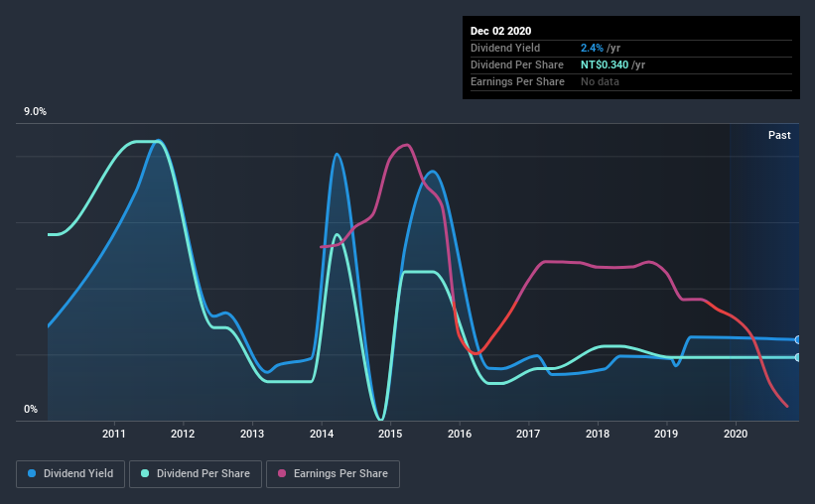Click the 2015 x-axis year label
815x504 pixels.
390,434
